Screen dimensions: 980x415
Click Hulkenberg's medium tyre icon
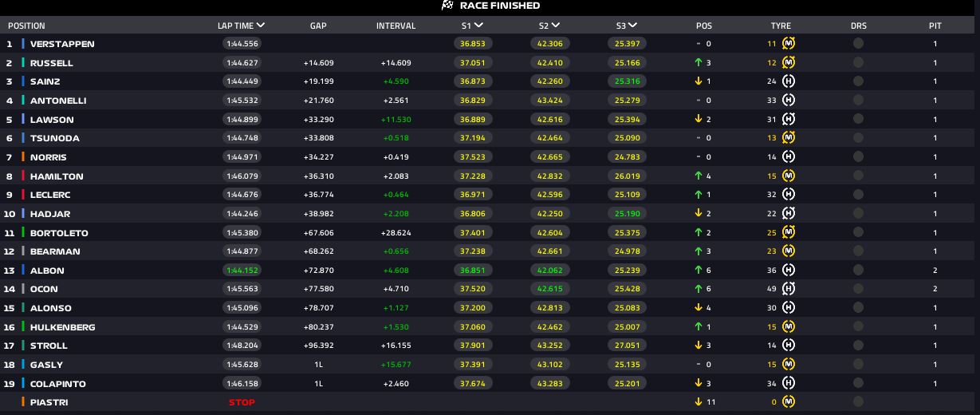[x=789, y=327]
